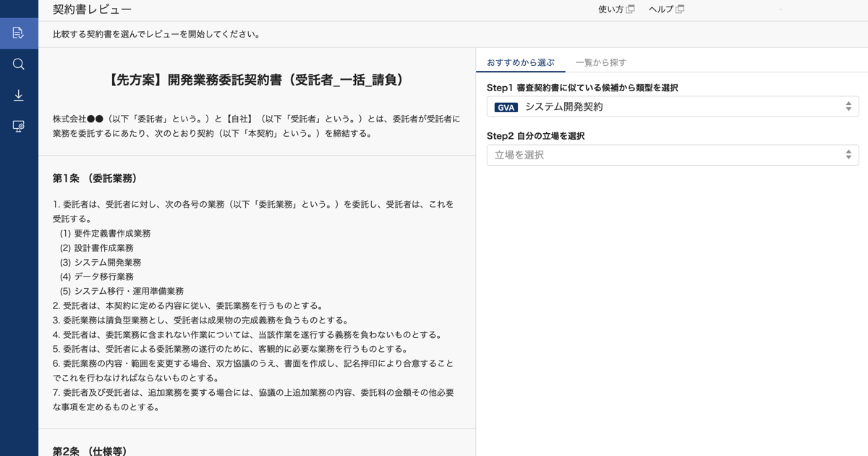This screenshot has height=456, width=868.
Task: Click the 第2条 (仕様等) heading
Action: pos(90,450)
